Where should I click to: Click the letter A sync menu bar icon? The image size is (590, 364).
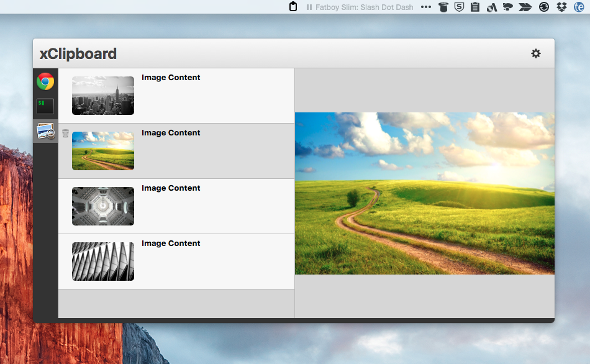pos(492,7)
